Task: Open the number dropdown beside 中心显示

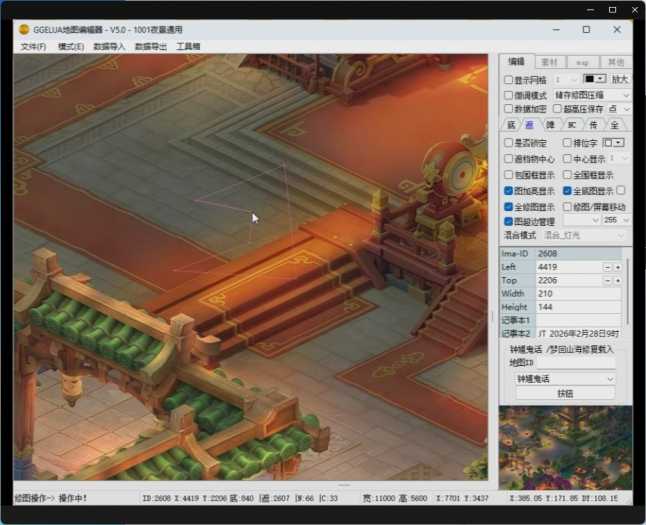Action: click(x=618, y=159)
